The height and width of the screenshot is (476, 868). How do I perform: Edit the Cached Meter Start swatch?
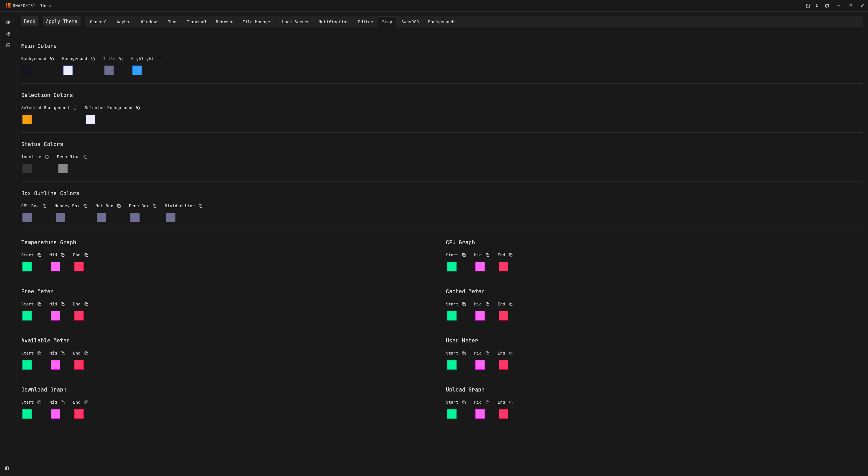pos(452,316)
